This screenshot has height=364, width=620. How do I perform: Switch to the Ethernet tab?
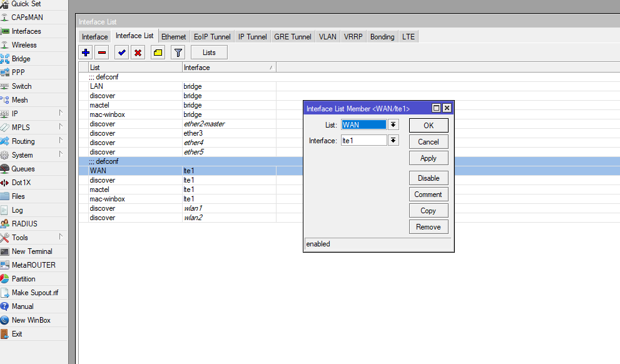click(x=173, y=37)
